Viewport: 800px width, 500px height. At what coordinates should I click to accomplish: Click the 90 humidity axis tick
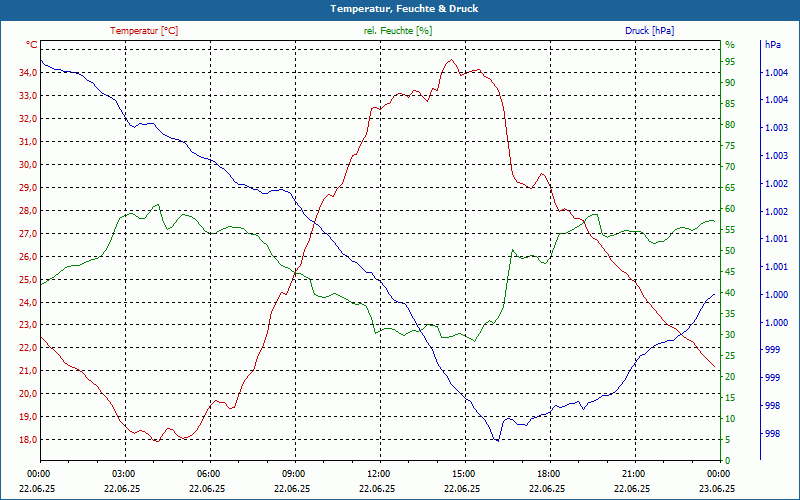coord(730,83)
